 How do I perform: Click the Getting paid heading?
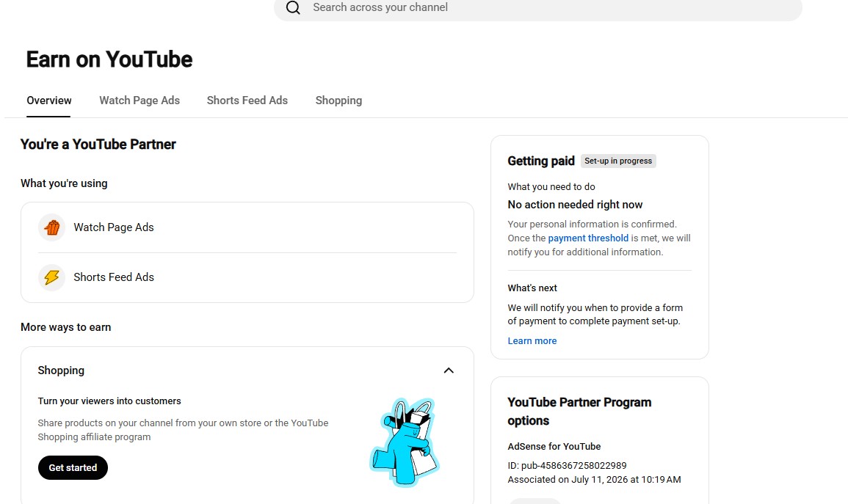tap(541, 161)
